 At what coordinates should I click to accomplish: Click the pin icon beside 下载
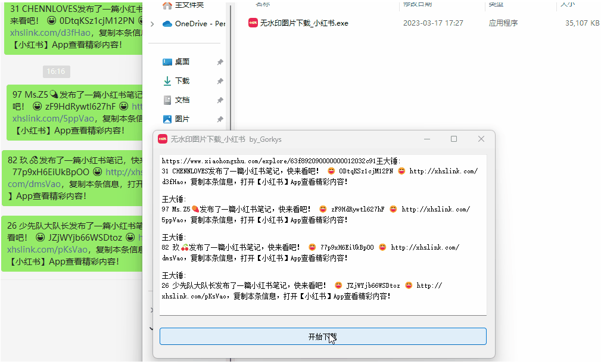[x=220, y=81]
